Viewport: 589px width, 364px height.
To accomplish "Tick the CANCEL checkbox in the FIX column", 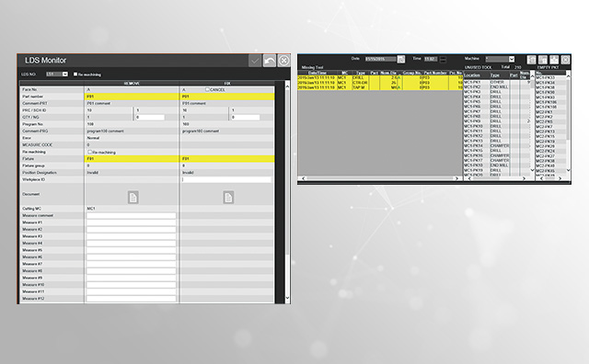I will tap(207, 90).
